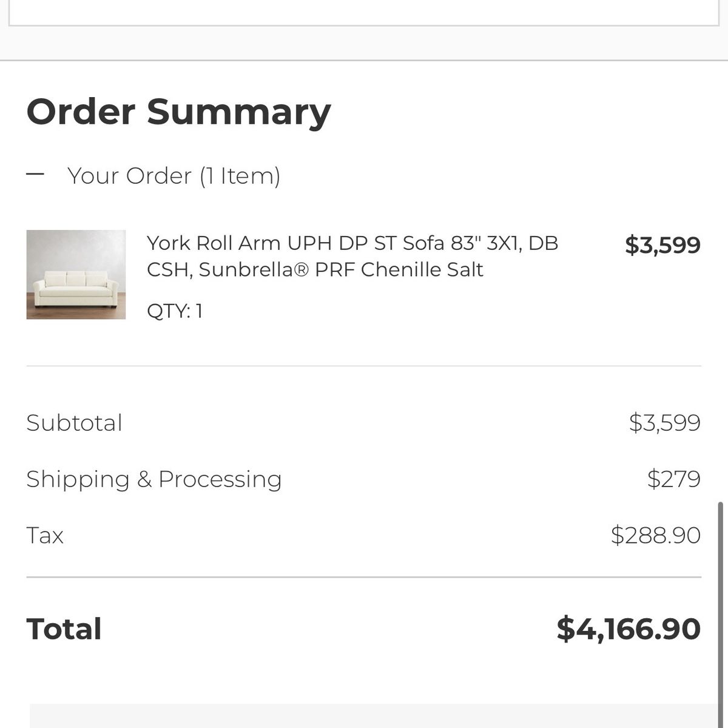
Task: Click the $288.90 tax amount
Action: 655,536
